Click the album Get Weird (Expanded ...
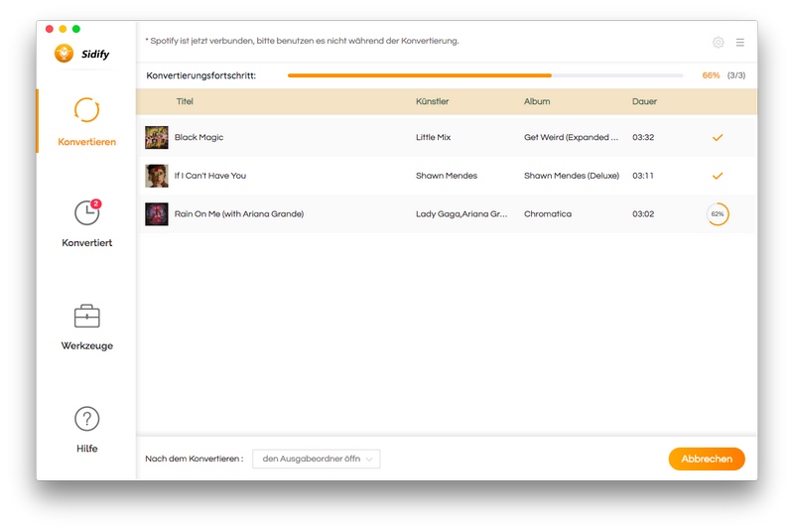This screenshot has width=794, height=532. point(571,137)
